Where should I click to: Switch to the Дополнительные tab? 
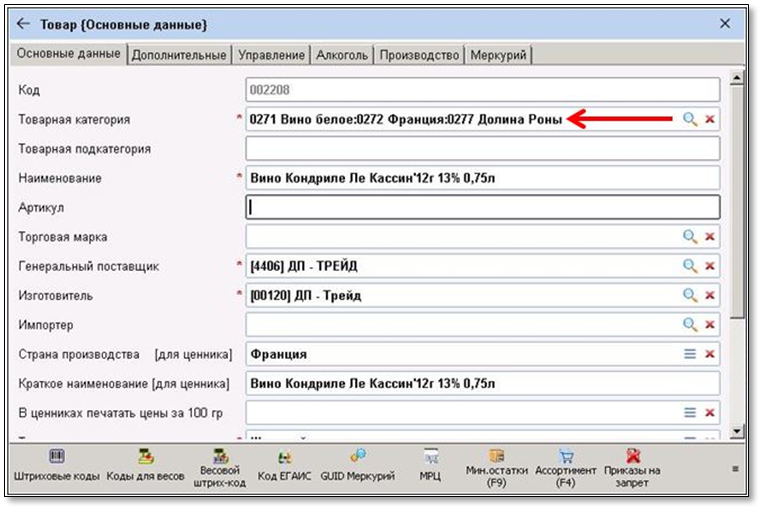point(180,55)
